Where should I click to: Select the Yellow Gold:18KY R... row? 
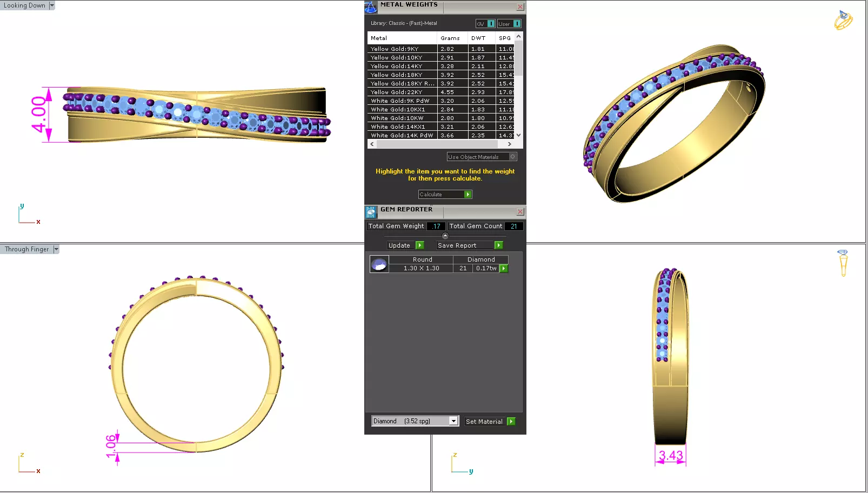[442, 83]
